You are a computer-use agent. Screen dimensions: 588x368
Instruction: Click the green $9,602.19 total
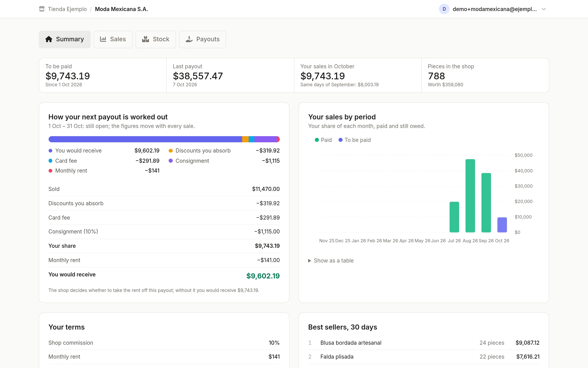click(x=263, y=276)
